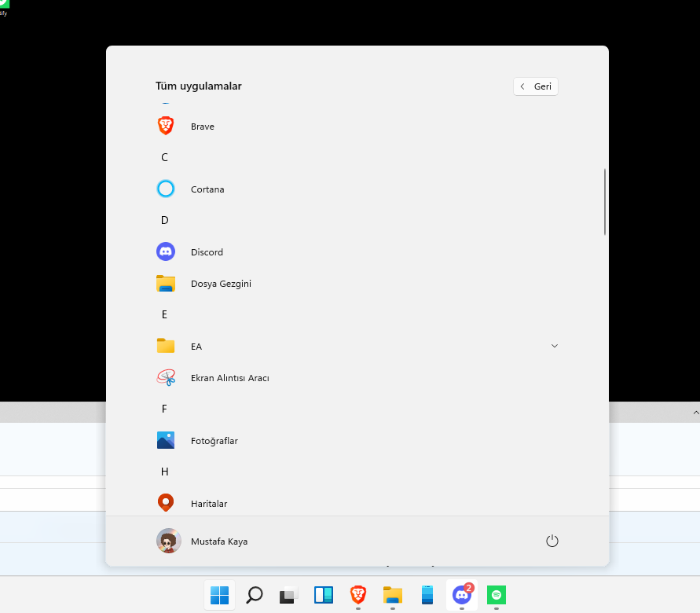
Task: Open the Haritalar map pin icon
Action: (x=166, y=503)
